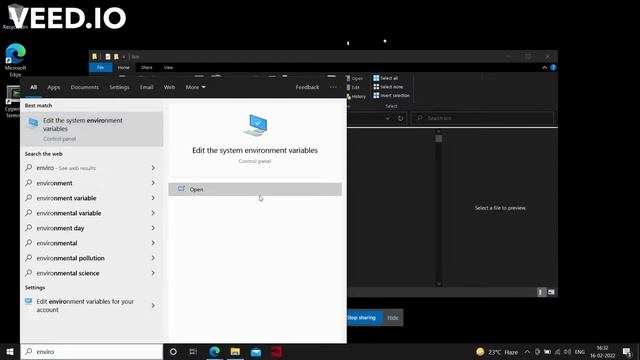640x360 pixels.
Task: Launch Edge from the taskbar
Action: (x=215, y=351)
